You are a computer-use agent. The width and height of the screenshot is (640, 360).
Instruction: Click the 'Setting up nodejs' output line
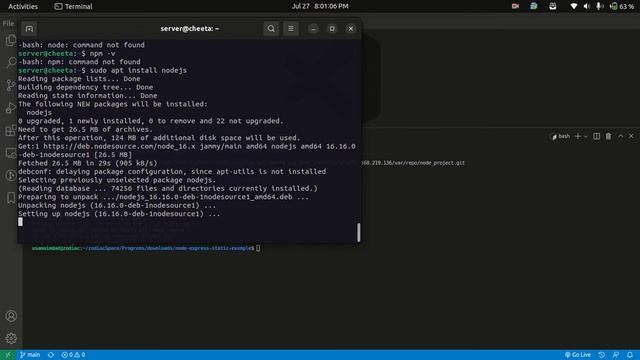coord(119,213)
